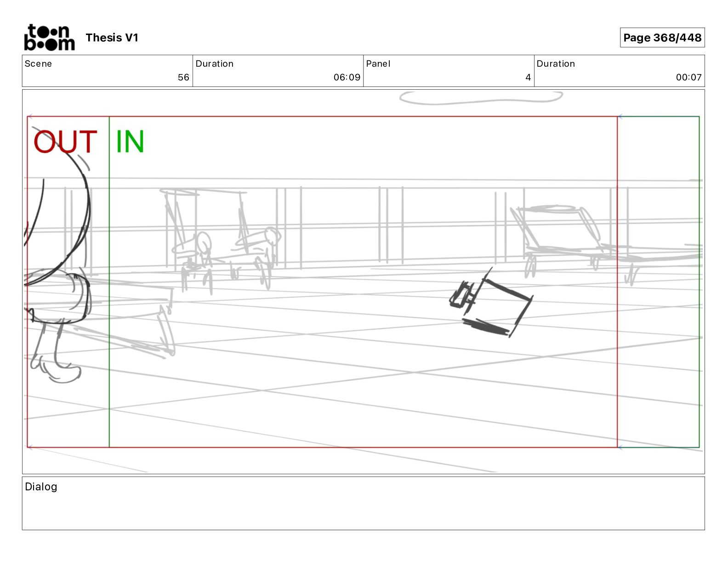Select the panel duration value '00:07'
Viewport: 728px width, 563px height.
(688, 77)
